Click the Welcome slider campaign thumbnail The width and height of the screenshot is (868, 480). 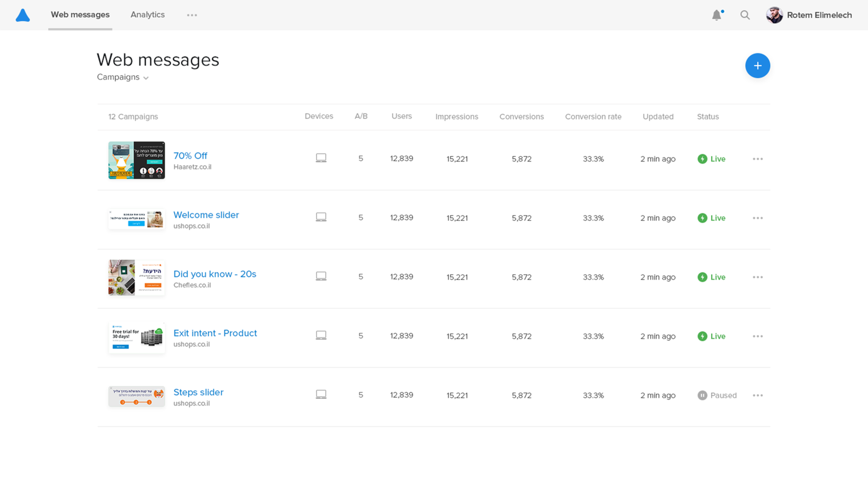pos(136,219)
